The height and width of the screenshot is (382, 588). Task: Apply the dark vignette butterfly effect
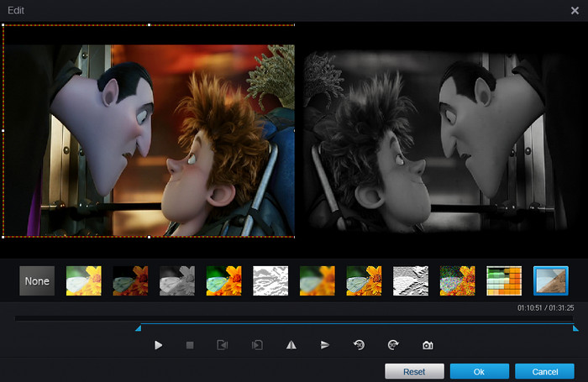coord(130,280)
